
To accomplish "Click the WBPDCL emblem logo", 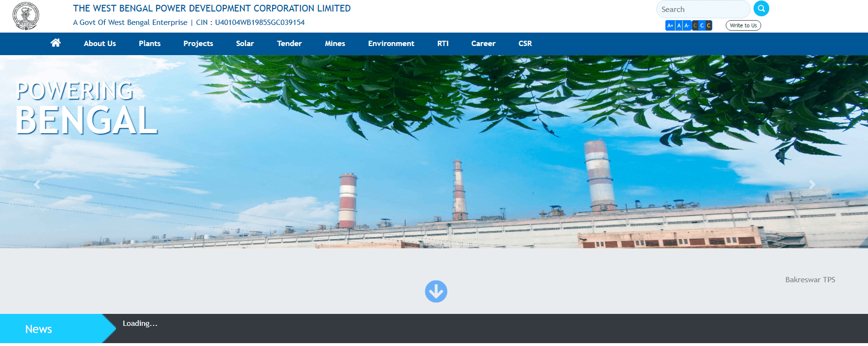I will [x=26, y=16].
